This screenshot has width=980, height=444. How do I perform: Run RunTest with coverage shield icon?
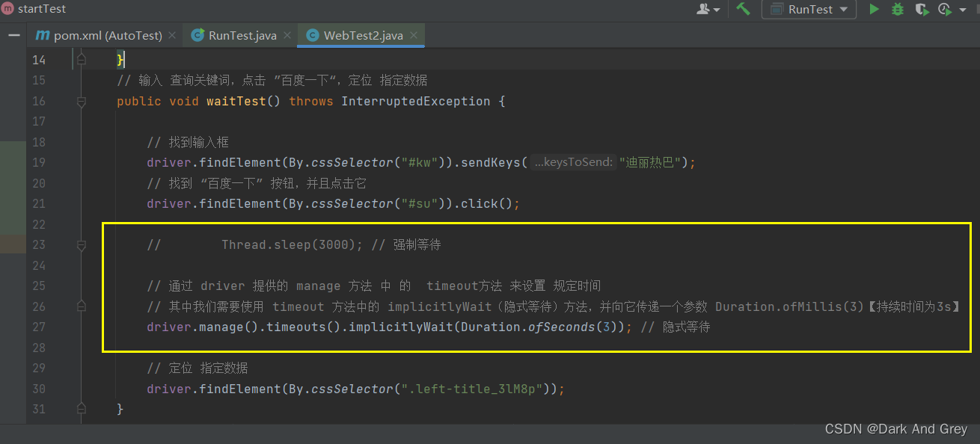click(922, 10)
